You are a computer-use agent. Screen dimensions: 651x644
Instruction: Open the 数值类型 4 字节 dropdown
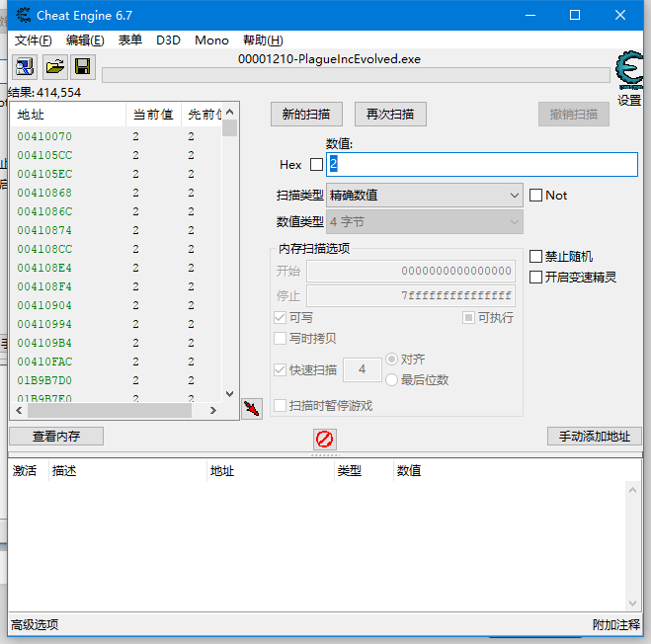point(425,221)
